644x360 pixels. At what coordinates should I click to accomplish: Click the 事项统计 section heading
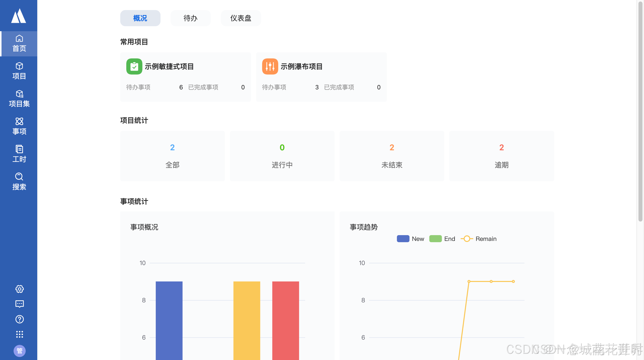point(134,201)
